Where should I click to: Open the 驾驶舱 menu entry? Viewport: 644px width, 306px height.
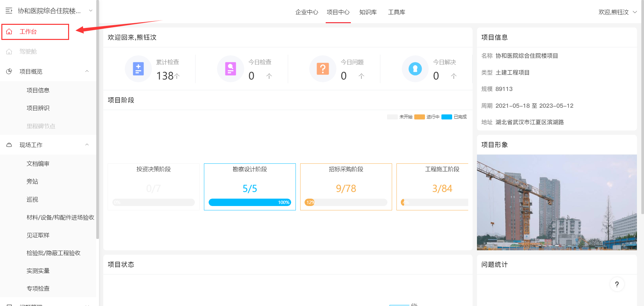pos(48,51)
